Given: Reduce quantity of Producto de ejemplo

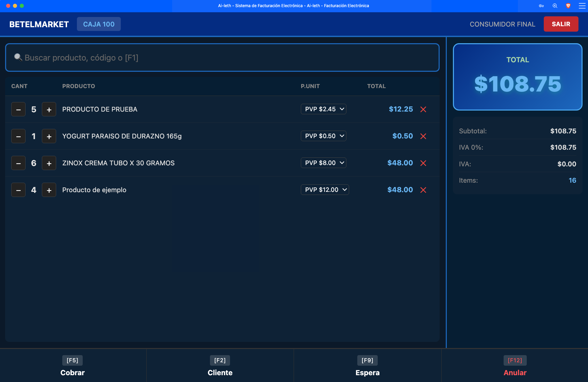Looking at the screenshot, I should (18, 190).
